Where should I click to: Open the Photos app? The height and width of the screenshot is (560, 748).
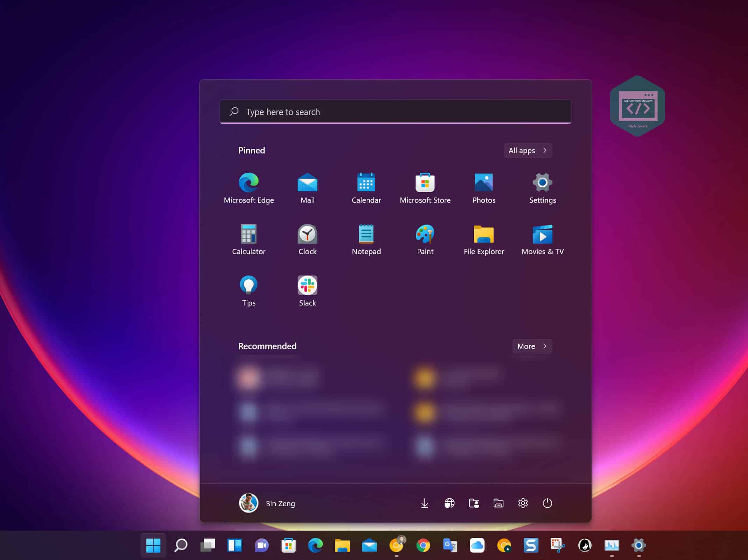[484, 188]
